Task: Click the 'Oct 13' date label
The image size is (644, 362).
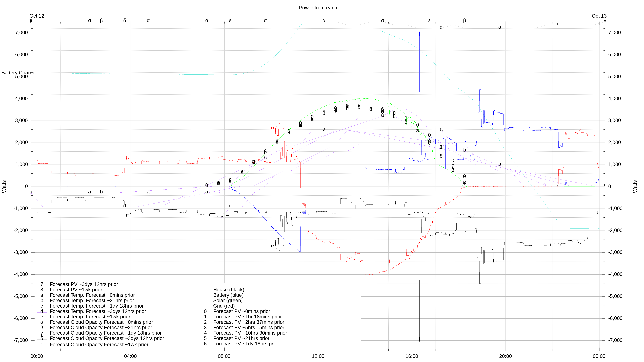Action: click(x=599, y=16)
